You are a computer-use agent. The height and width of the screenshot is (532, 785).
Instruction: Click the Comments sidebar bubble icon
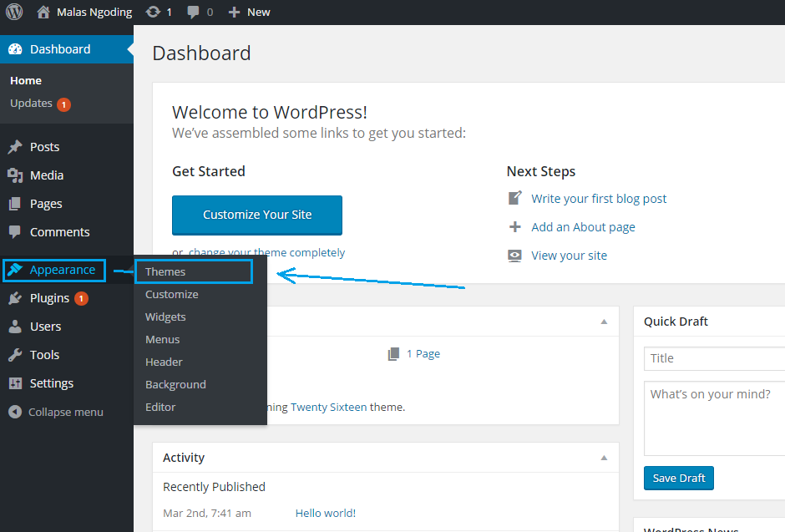point(15,231)
